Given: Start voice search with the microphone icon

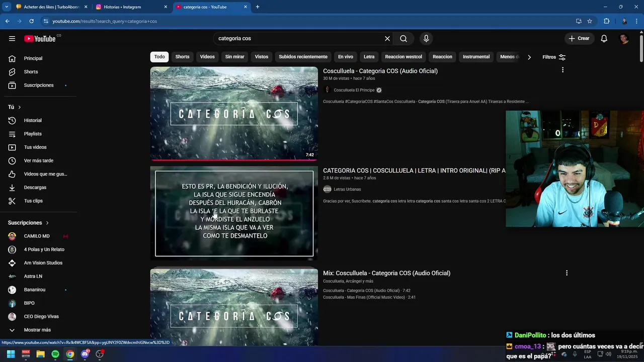Looking at the screenshot, I should (x=426, y=39).
